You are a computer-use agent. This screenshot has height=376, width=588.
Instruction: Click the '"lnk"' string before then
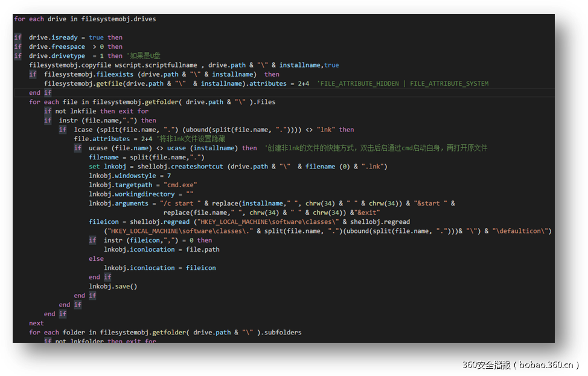pos(326,130)
